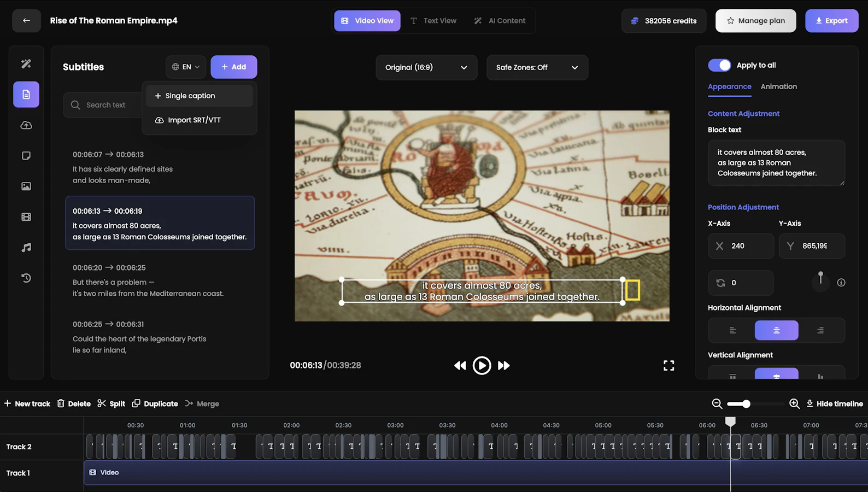Zoom in the timeline
Screen dimensions: 868x492
click(x=794, y=403)
